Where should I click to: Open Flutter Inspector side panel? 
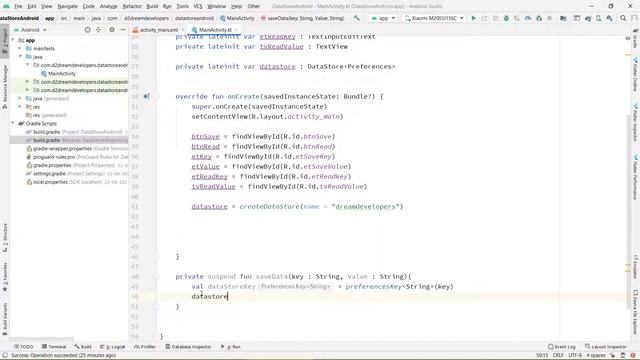(636, 122)
